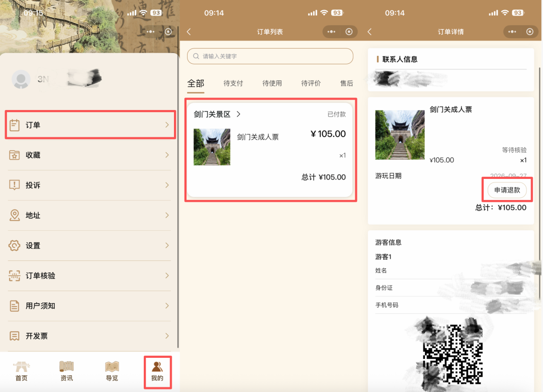Screen dimensions: 543x392
Task: Expand the 设置 row chevron
Action: point(167,246)
